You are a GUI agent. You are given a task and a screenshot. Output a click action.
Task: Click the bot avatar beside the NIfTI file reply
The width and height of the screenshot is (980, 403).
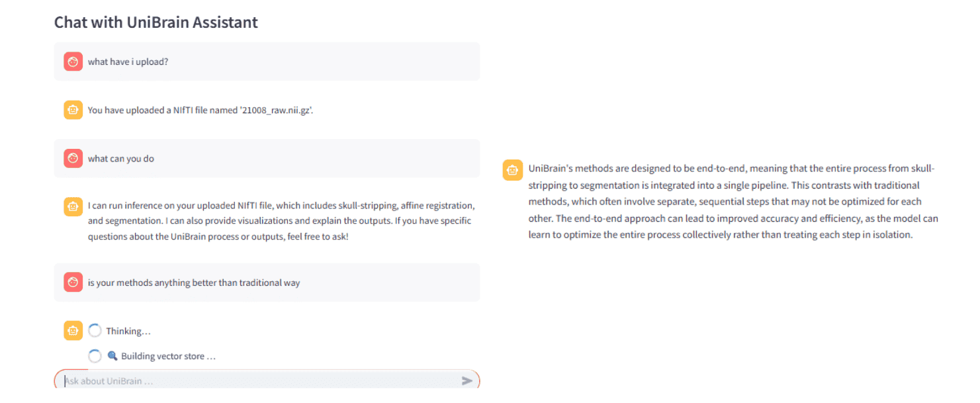click(x=73, y=110)
